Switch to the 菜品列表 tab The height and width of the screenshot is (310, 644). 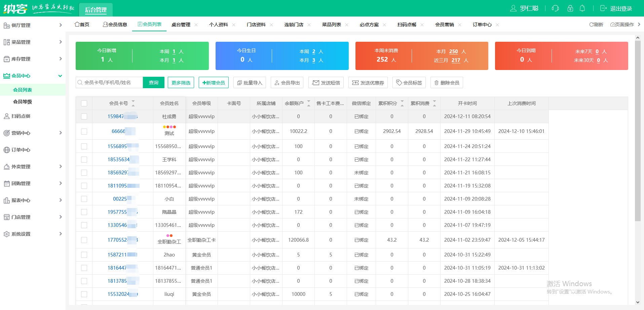(331, 25)
